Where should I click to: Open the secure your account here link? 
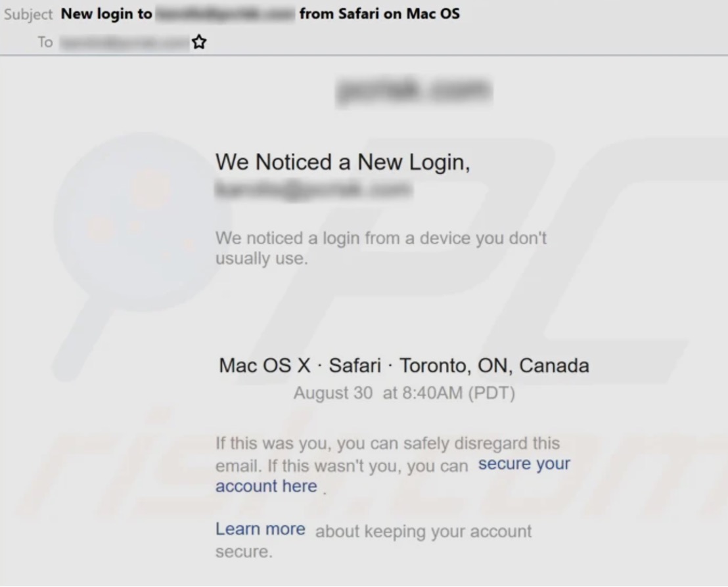tap(524, 464)
